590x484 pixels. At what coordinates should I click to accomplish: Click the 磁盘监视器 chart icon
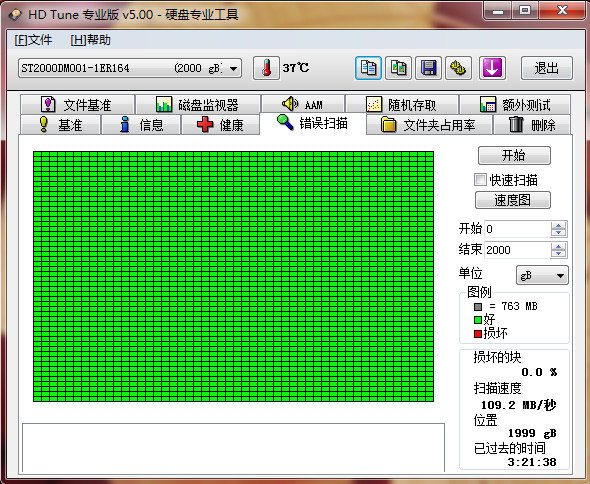pos(164,104)
